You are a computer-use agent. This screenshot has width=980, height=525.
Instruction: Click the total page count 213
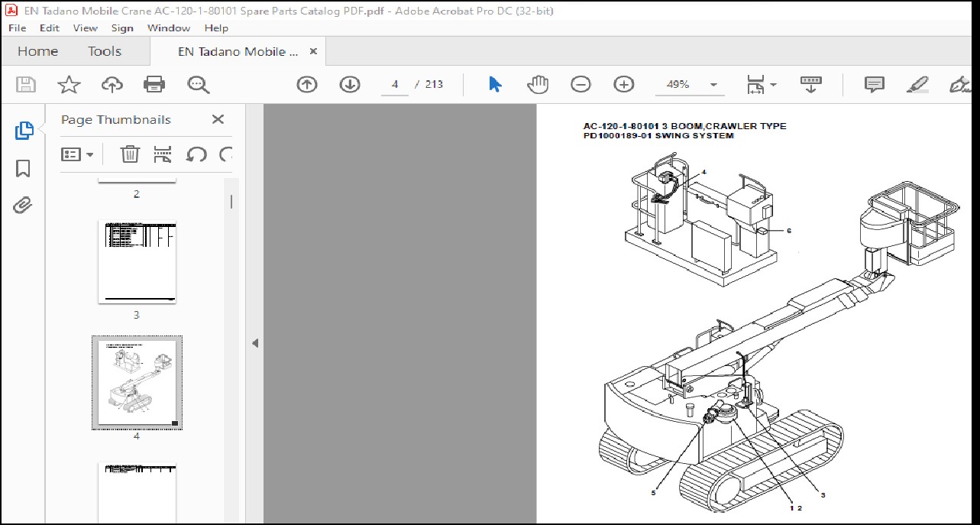tap(434, 85)
